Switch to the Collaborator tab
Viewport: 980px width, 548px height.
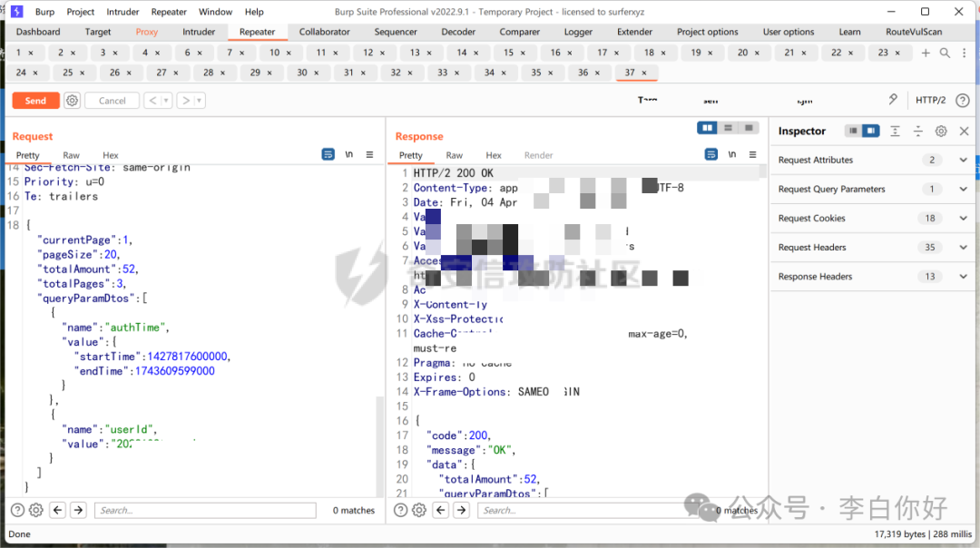pyautogui.click(x=324, y=32)
